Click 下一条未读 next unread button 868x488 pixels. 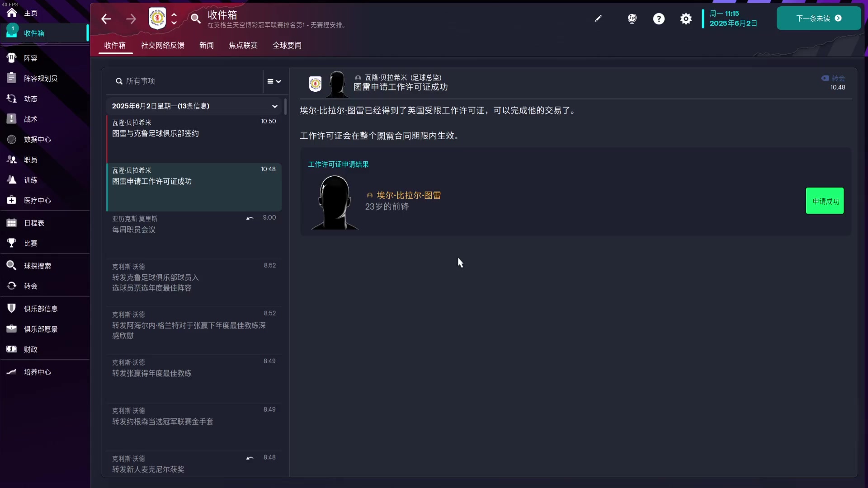point(818,18)
